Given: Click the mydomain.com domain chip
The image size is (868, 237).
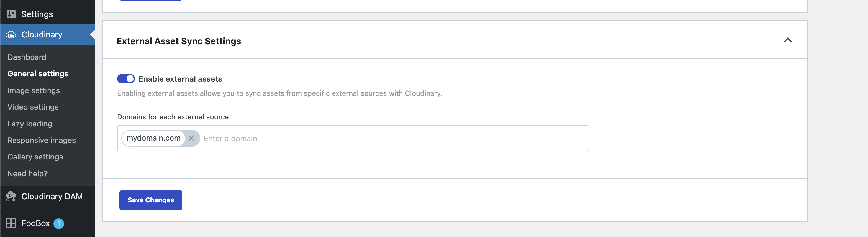Looking at the screenshot, I should point(153,138).
